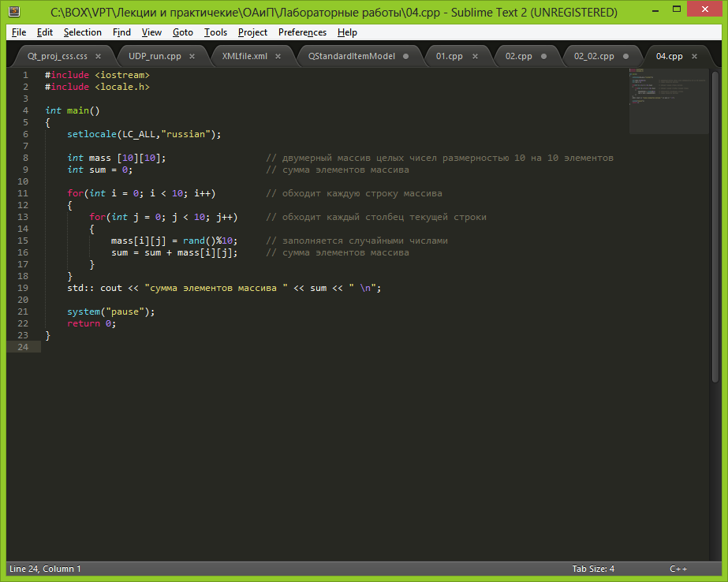Click the int sum = 0; declaration
The width and height of the screenshot is (728, 582).
100,170
